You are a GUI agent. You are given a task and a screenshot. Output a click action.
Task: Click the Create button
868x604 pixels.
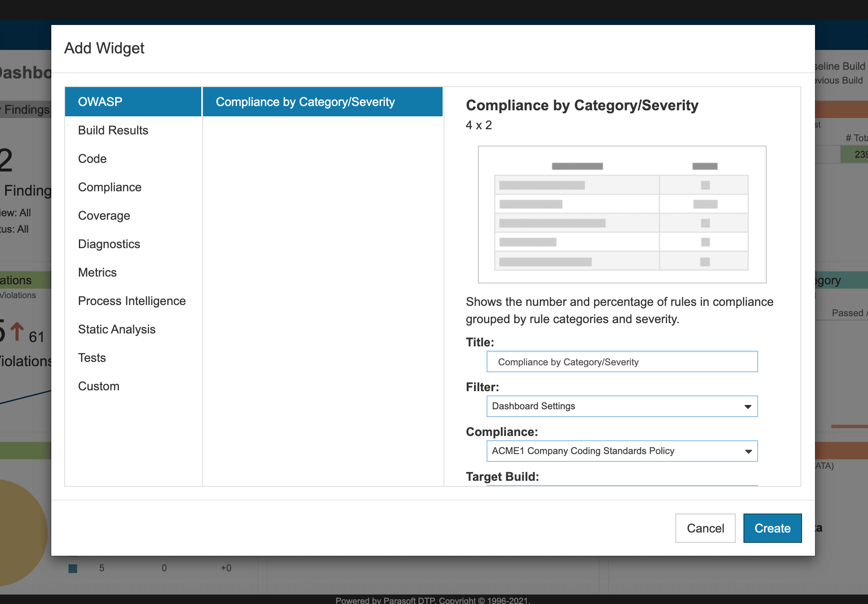pos(772,528)
